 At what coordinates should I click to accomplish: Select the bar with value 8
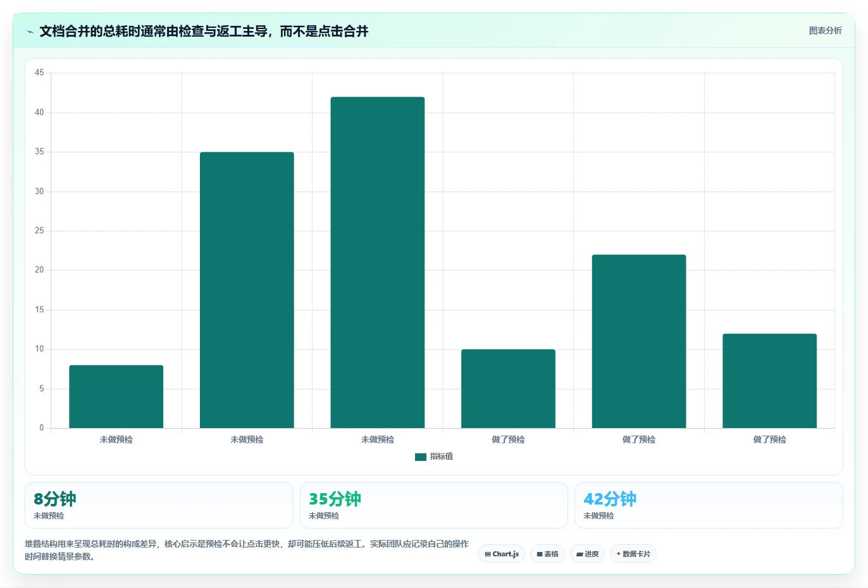click(x=116, y=396)
